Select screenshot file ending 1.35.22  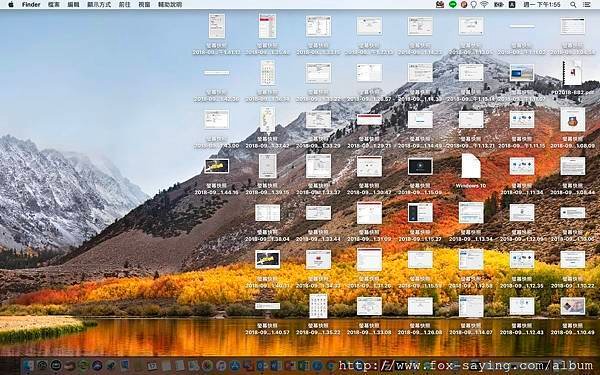coord(318,306)
